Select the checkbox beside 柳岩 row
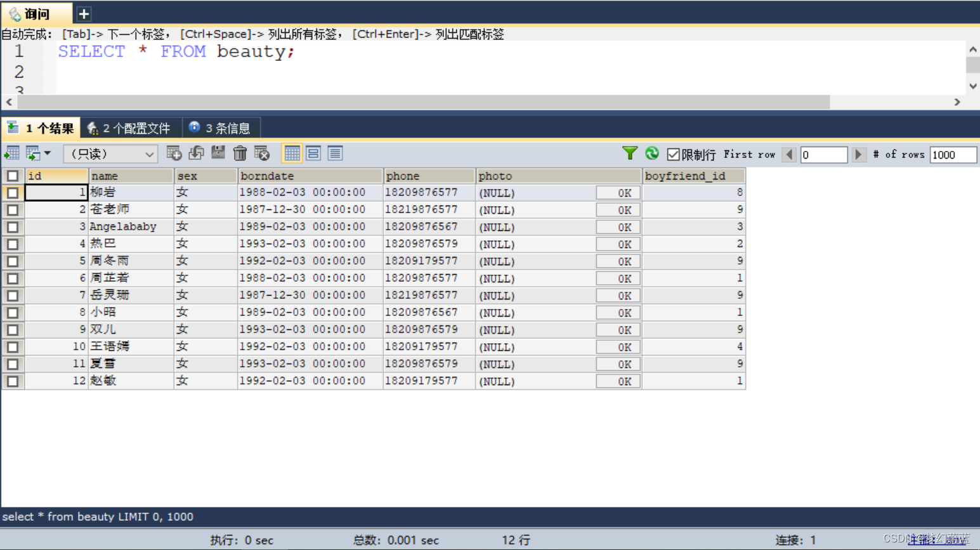980x550 pixels. pos(13,192)
